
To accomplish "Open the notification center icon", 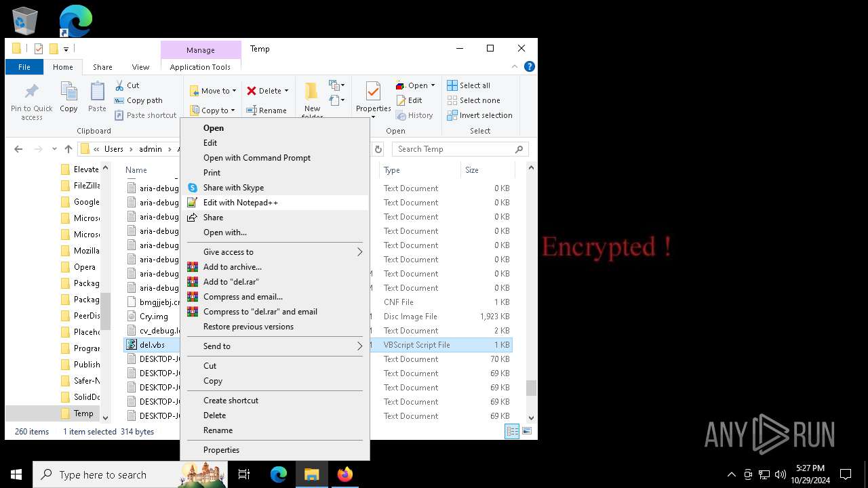I will point(846,474).
